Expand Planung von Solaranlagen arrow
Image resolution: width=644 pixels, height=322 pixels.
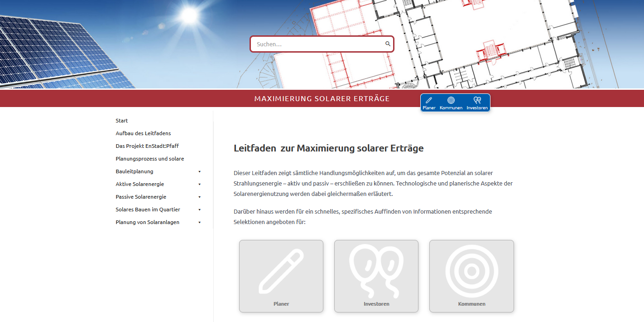(x=199, y=222)
